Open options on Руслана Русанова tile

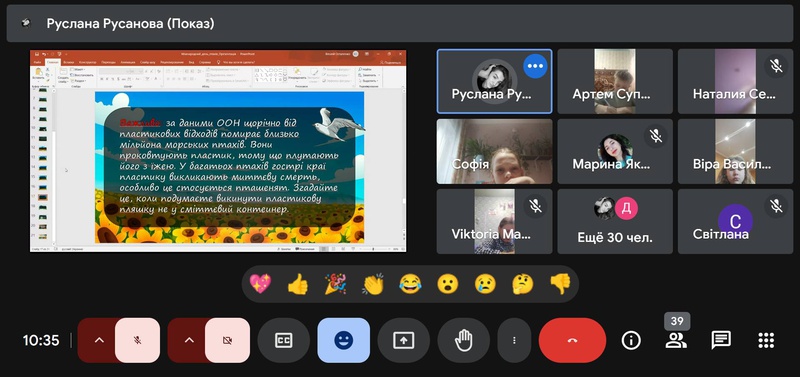pyautogui.click(x=535, y=66)
